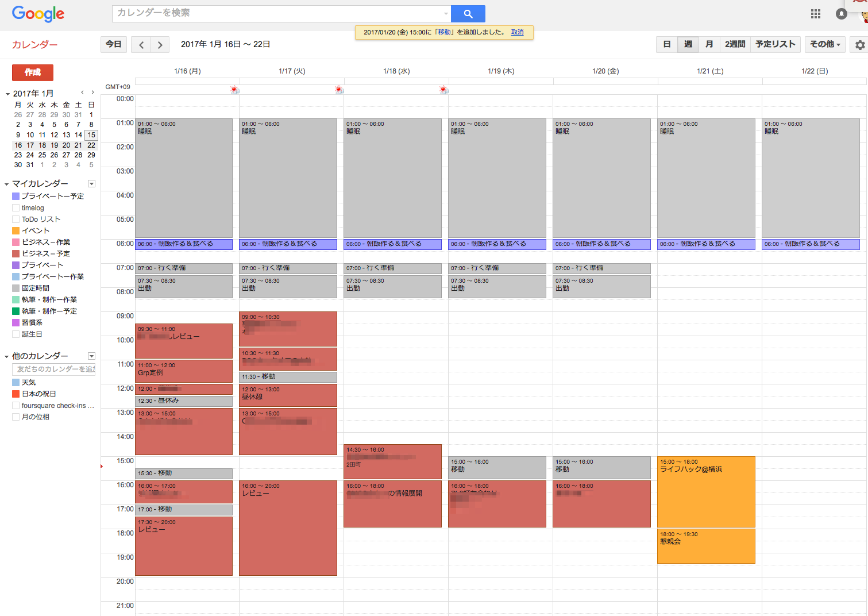Click the blue search magnifier button
Image resolution: width=868 pixels, height=616 pixels.
click(x=468, y=14)
